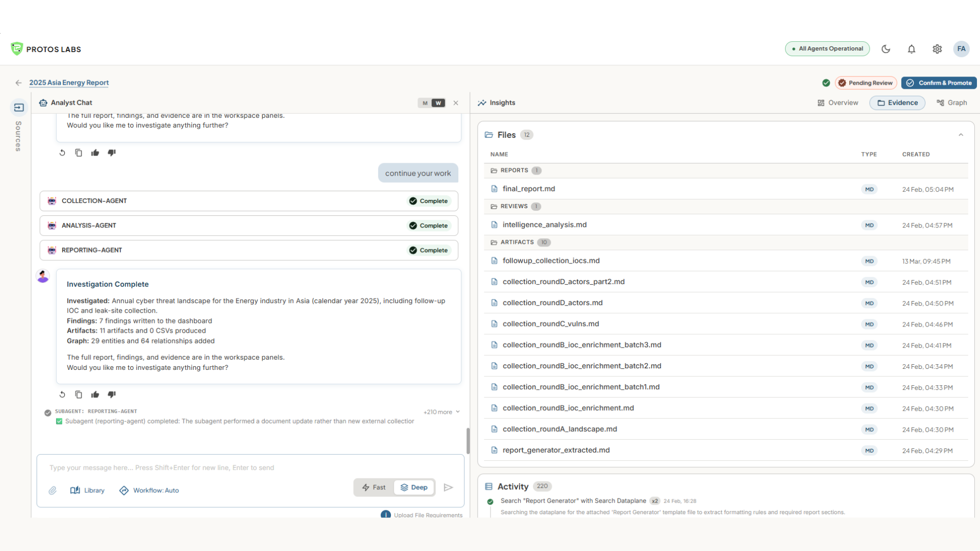This screenshot has height=551, width=980.
Task: Collapse the REVIEWS folder group
Action: click(x=726, y=206)
